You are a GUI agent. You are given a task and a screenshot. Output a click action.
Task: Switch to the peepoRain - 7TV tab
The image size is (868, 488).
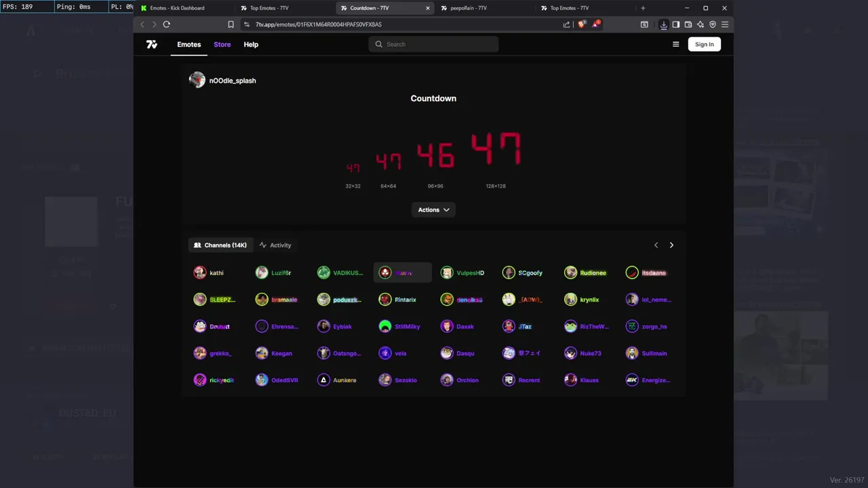486,8
